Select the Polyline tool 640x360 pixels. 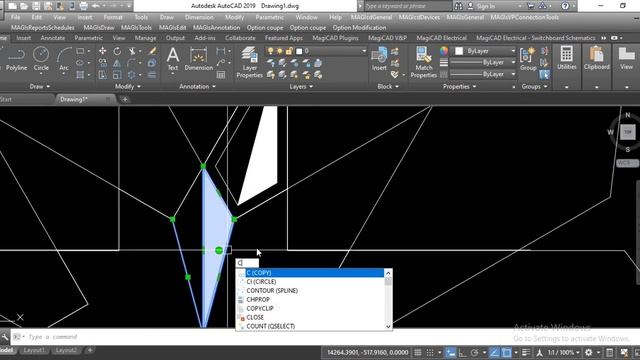(16, 59)
